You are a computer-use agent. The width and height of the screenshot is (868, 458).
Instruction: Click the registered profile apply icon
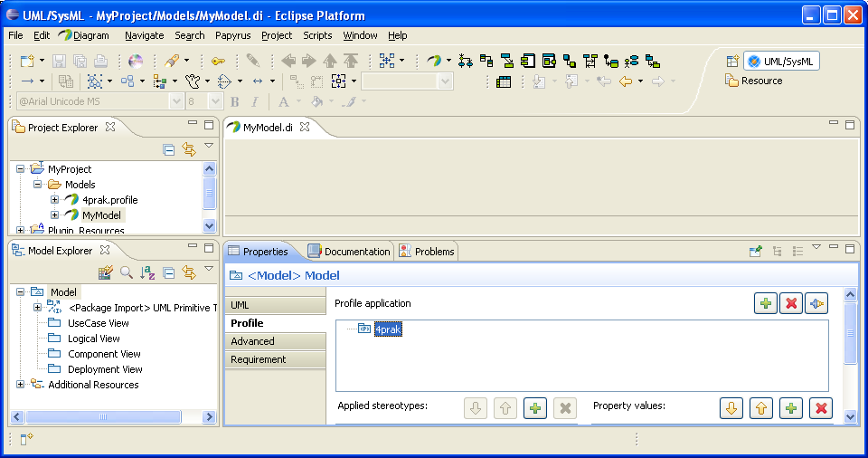pos(816,304)
